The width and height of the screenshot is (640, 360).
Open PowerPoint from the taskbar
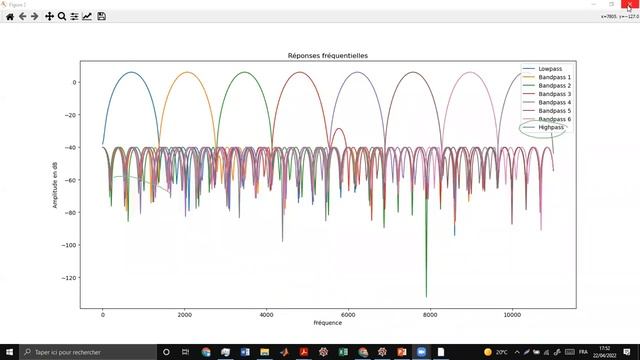pyautogui.click(x=402, y=352)
